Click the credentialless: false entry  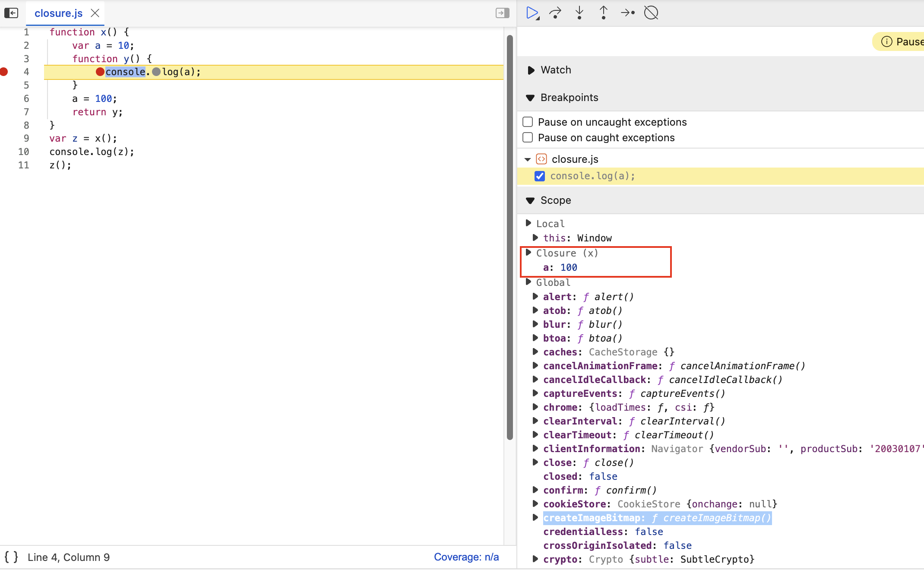click(603, 532)
